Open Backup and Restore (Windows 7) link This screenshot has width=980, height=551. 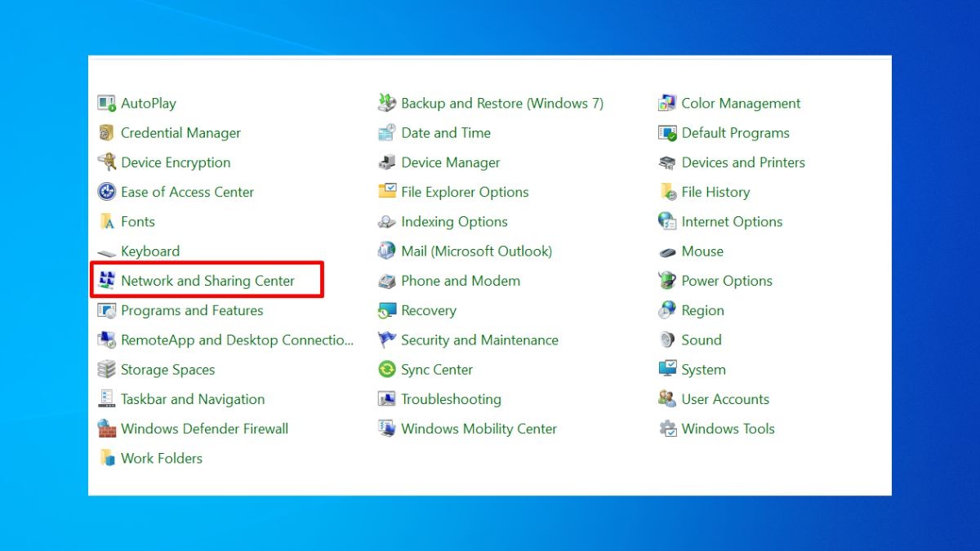502,103
